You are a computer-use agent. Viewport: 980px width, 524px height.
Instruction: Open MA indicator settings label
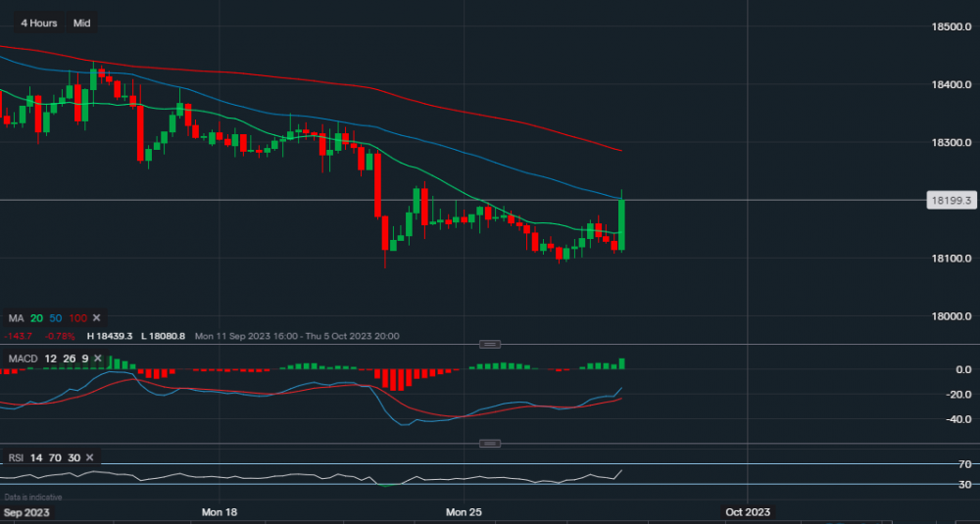(x=16, y=318)
